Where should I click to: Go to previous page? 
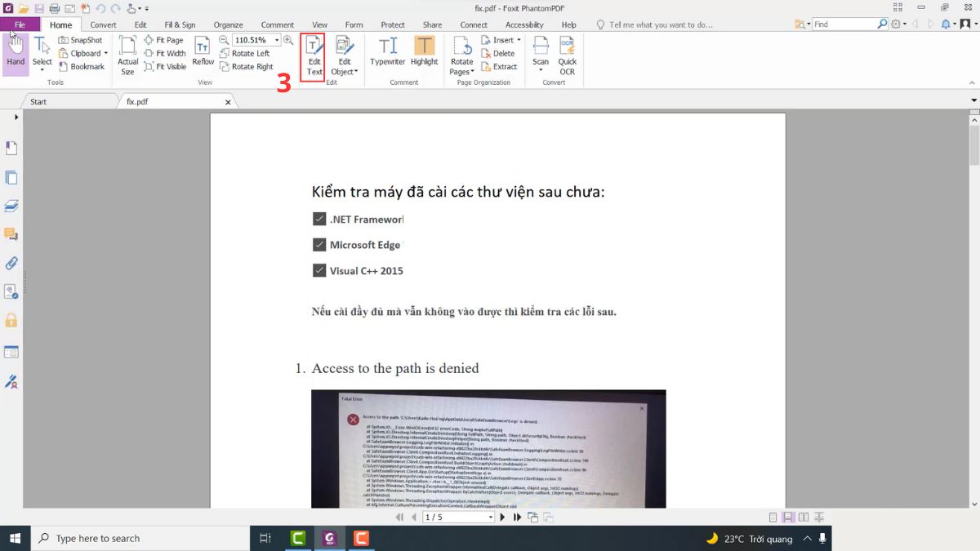414,517
